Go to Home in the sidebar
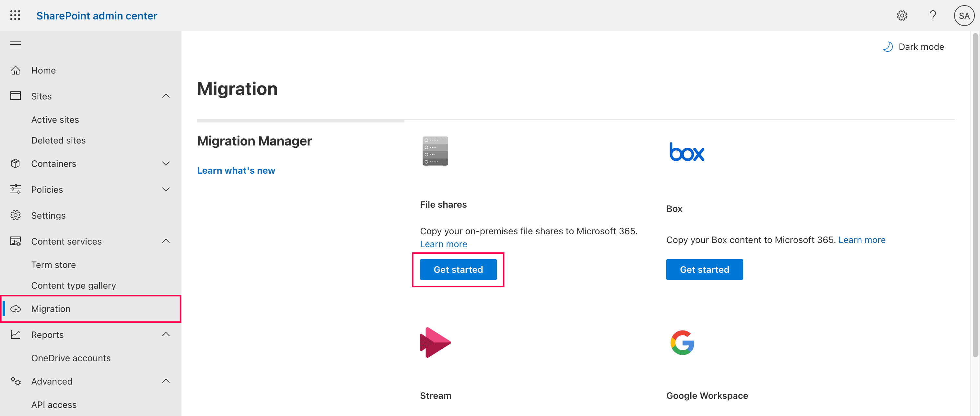Image resolution: width=980 pixels, height=416 pixels. tap(90, 70)
